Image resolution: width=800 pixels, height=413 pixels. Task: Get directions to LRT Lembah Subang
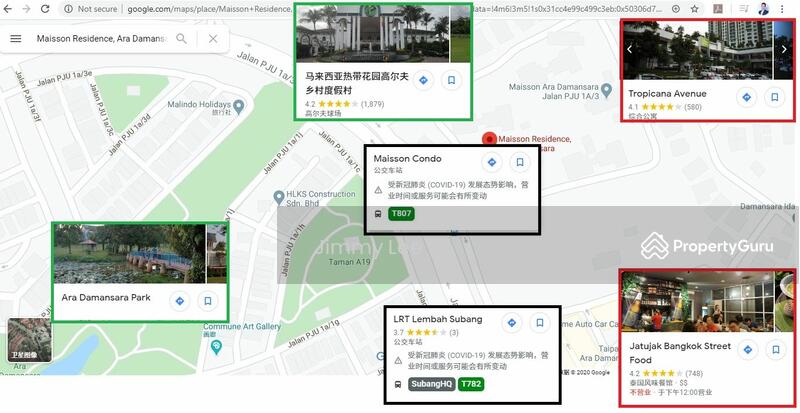click(x=512, y=323)
